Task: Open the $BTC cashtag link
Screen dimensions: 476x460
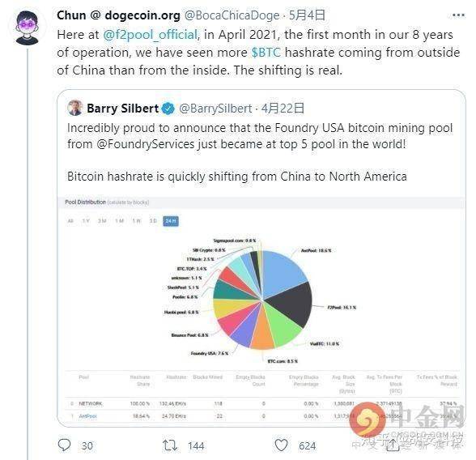Action: [266, 53]
